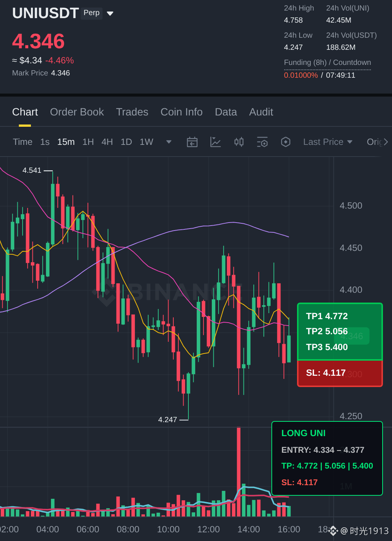
Task: Click the 4.400 price axis label
Action: point(351,290)
